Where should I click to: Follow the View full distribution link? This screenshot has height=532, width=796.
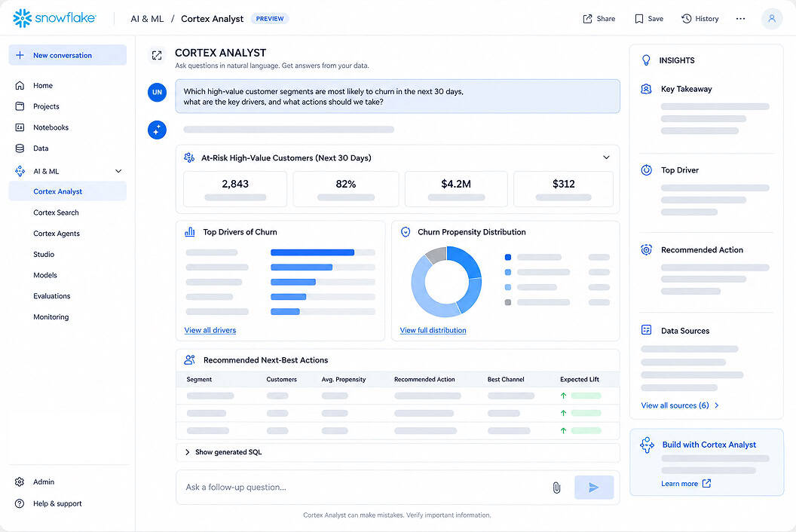click(433, 330)
